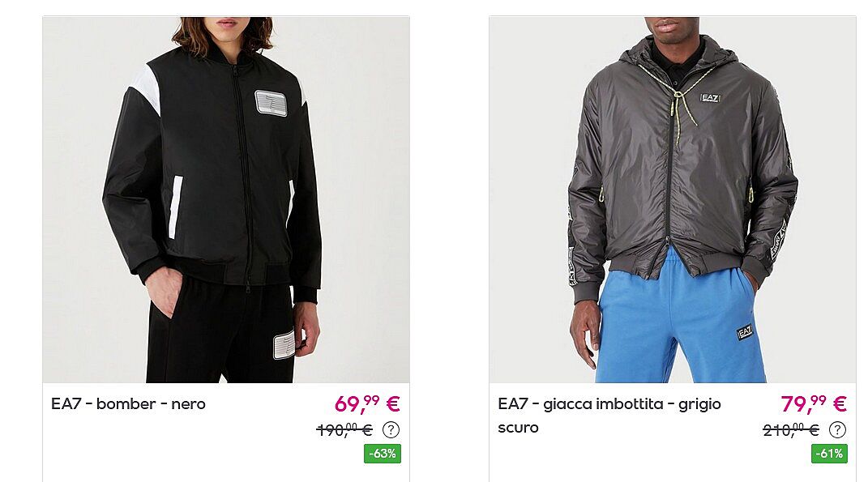Click the question mark icon beside 190,00 €
868x482 pixels.
pyautogui.click(x=391, y=429)
